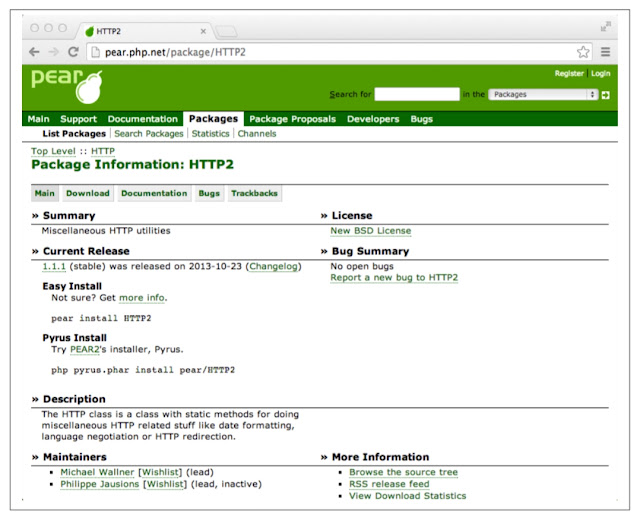Viewport: 640px width, 517px height.
Task: Click the Register link
Action: 569,73
